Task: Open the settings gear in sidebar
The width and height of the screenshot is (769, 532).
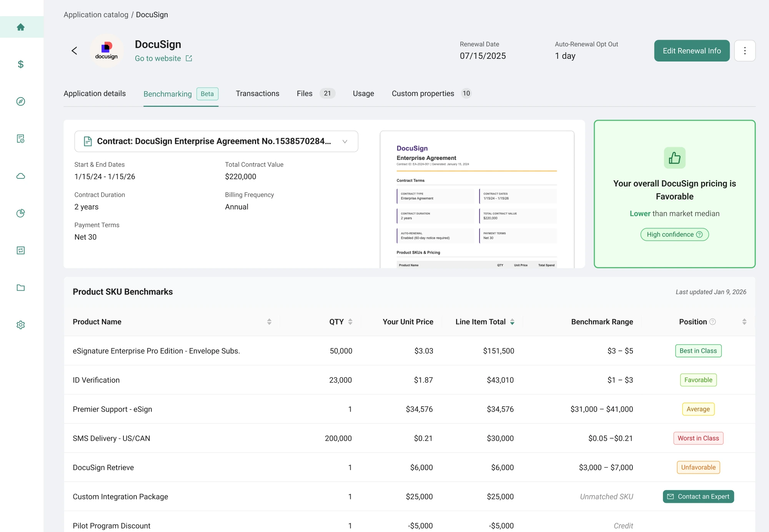Action: tap(21, 325)
